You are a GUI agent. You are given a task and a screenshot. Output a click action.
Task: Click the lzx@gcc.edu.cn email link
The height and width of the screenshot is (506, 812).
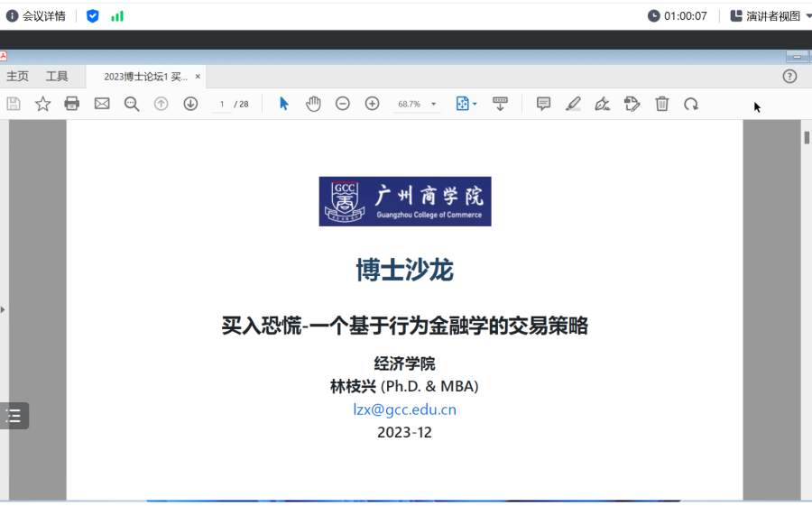[x=404, y=409]
